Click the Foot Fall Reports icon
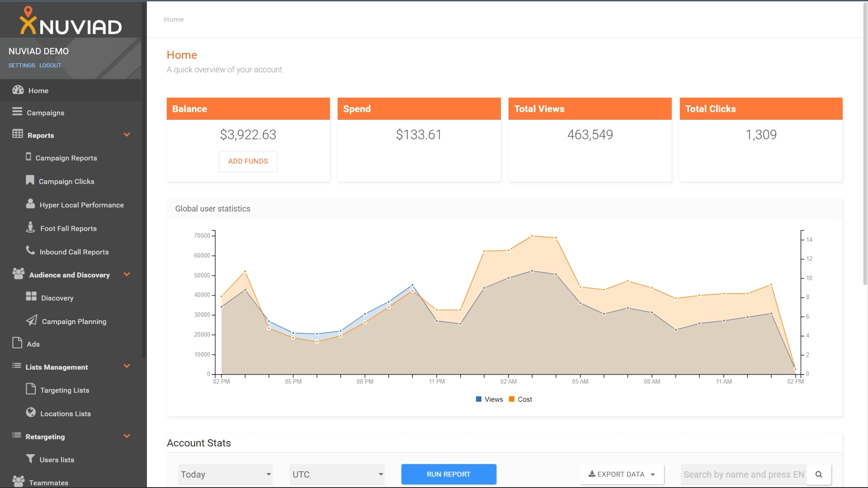Viewport: 868px width, 488px height. click(x=30, y=227)
